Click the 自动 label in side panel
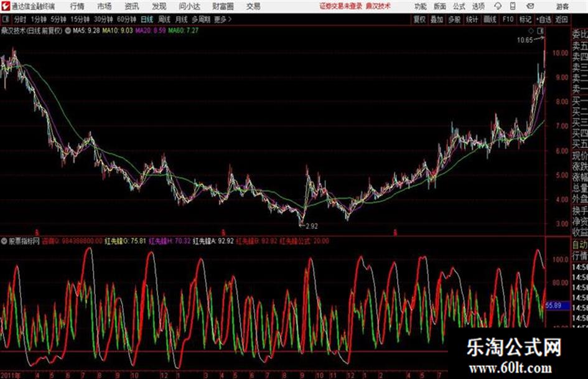The width and height of the screenshot is (588, 379). point(580,245)
